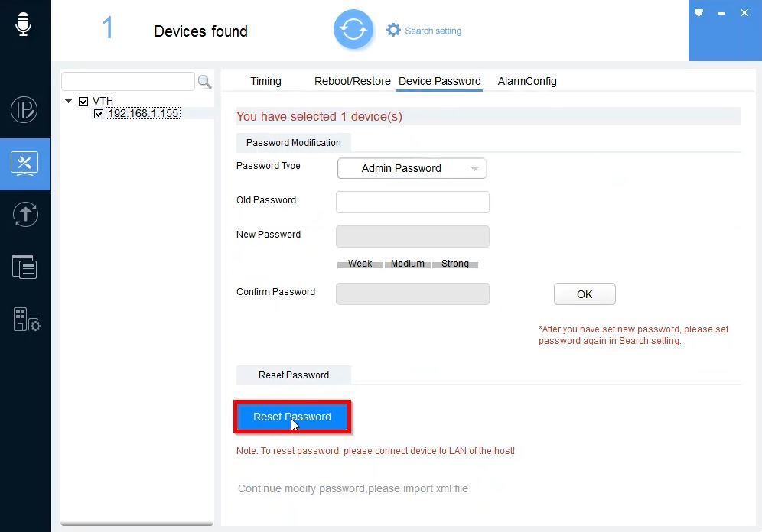This screenshot has height=532, width=762.
Task: Click the microphone logo icon in sidebar
Action: (x=23, y=24)
